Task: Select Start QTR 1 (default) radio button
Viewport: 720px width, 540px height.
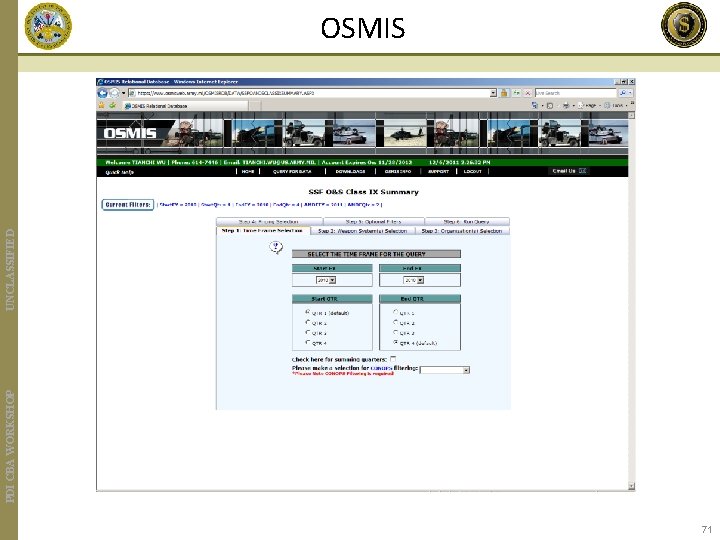Action: coord(308,312)
